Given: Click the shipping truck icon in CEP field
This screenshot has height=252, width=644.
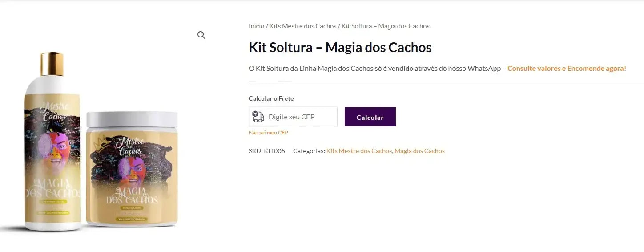Looking at the screenshot, I should click(x=258, y=117).
